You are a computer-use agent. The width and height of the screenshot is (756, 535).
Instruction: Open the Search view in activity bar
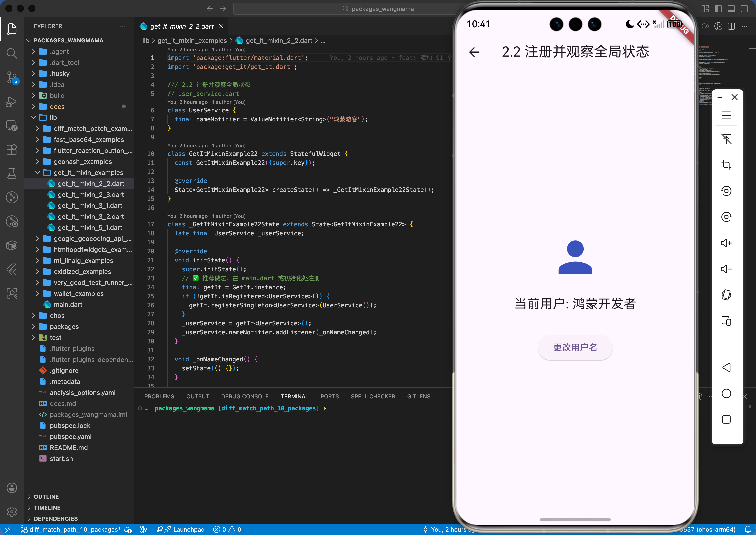[x=12, y=53]
